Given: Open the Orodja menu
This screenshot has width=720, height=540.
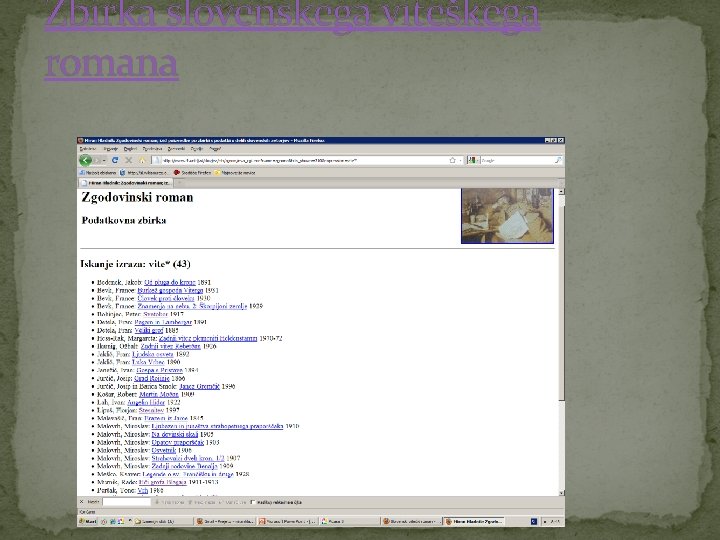Looking at the screenshot, I should pos(197,149).
